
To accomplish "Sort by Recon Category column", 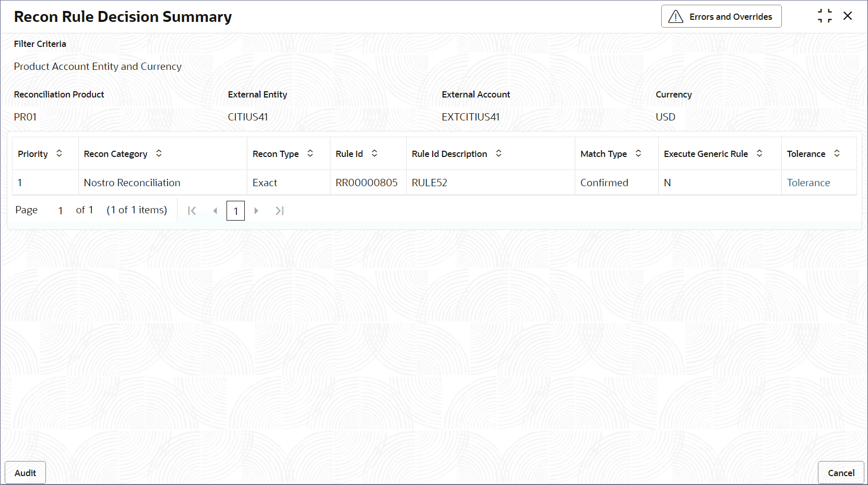I will tap(159, 153).
